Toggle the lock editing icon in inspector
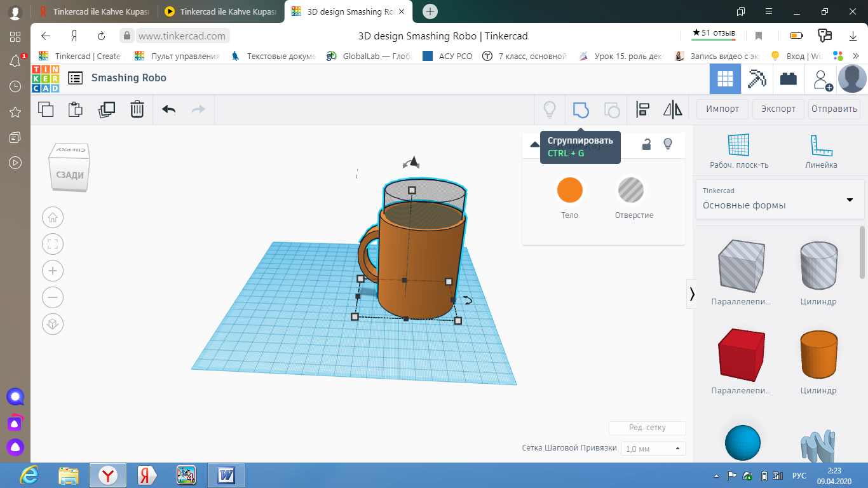The width and height of the screenshot is (868, 488). tap(646, 144)
